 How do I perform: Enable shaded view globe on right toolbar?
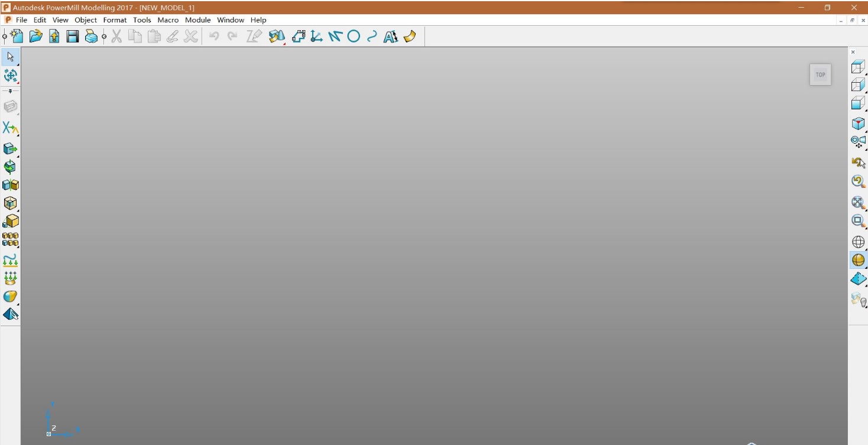858,260
